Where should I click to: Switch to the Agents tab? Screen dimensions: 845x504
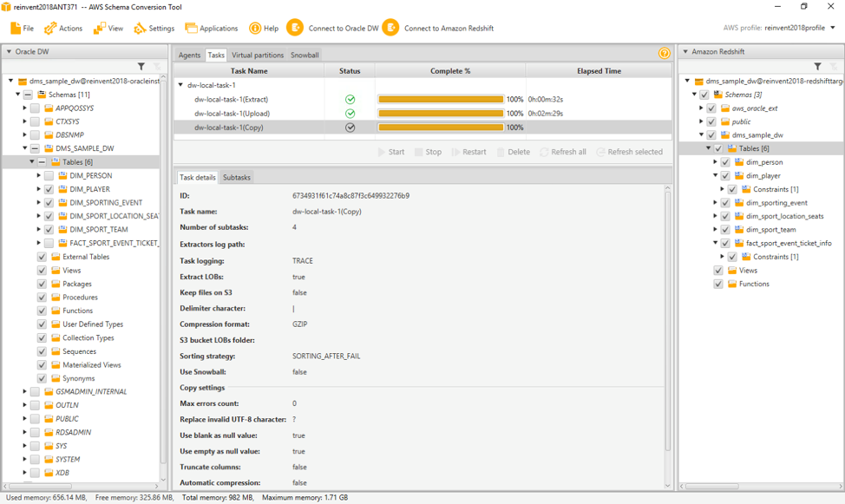tap(189, 55)
